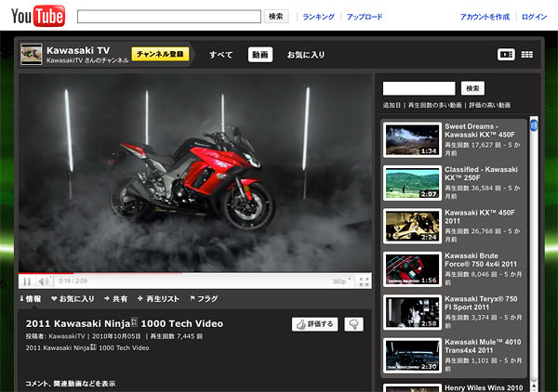Select the grid view layout icon
The image size is (558, 392).
pos(527,55)
